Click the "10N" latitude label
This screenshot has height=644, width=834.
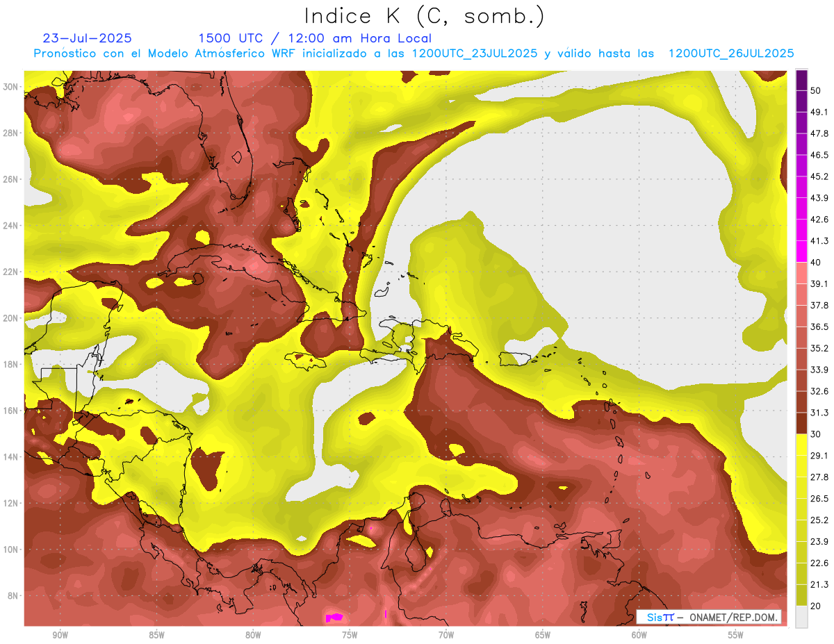click(10, 550)
